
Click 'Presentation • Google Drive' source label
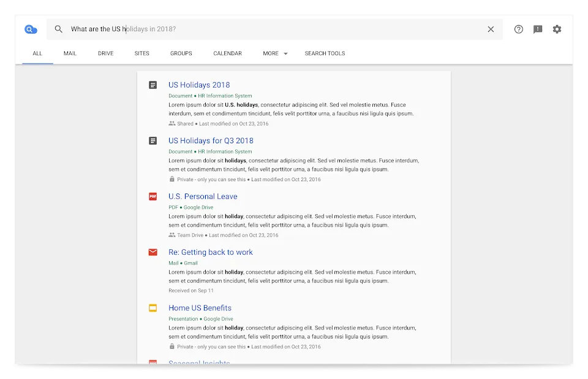tap(201, 319)
